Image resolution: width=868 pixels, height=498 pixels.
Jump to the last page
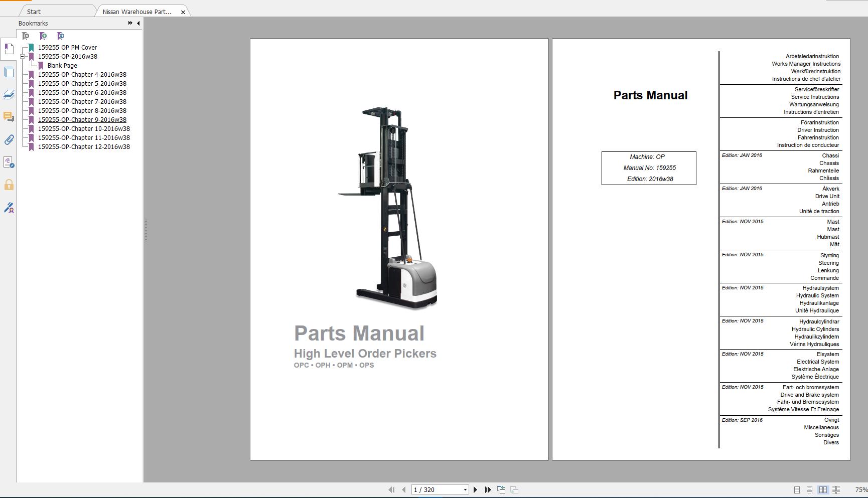tap(488, 489)
